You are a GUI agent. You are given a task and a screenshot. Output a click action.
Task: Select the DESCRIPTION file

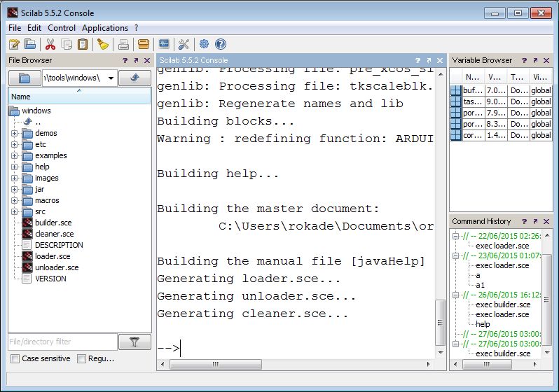59,245
